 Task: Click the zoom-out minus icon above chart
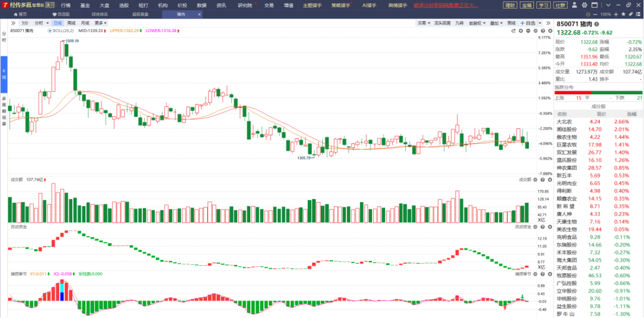[528, 31]
